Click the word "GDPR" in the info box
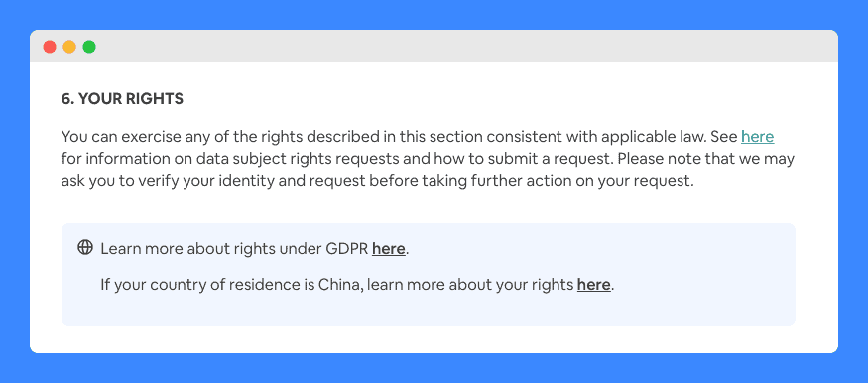This screenshot has height=383, width=868. click(x=346, y=249)
